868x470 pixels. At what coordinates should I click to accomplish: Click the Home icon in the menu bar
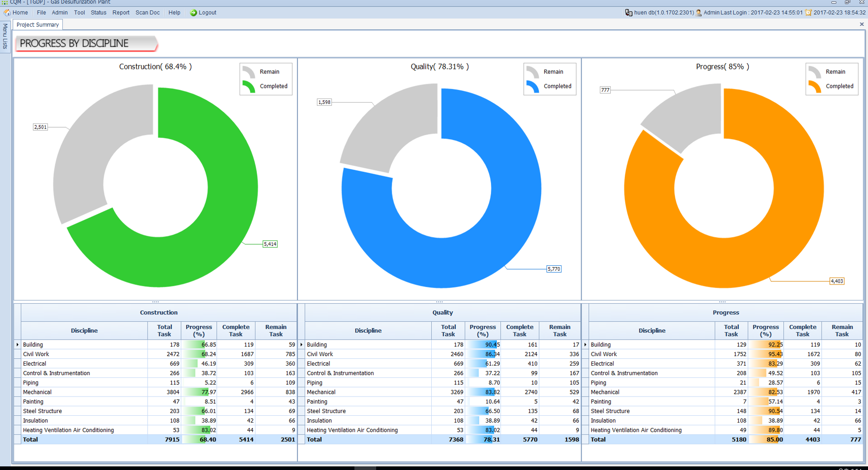pos(7,13)
